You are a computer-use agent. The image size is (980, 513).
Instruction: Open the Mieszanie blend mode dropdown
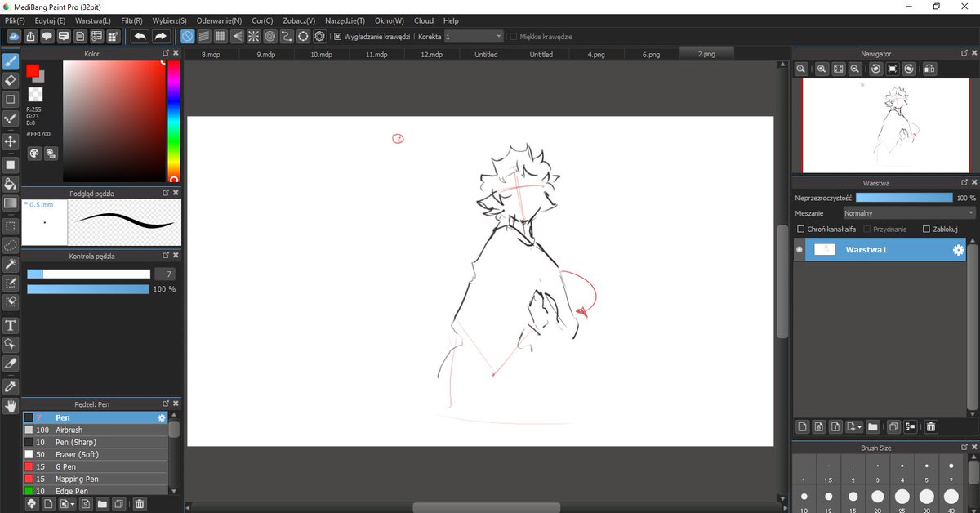pyautogui.click(x=910, y=212)
